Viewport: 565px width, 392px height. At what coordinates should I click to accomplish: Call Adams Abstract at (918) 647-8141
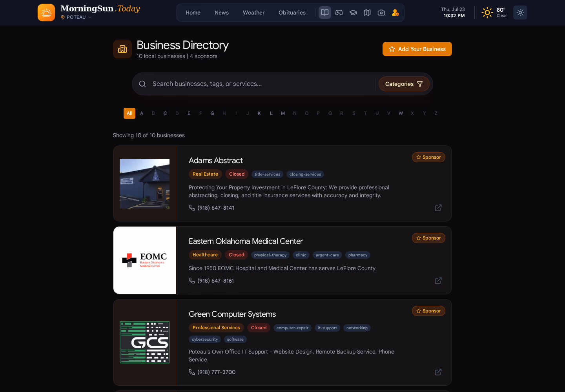click(211, 208)
